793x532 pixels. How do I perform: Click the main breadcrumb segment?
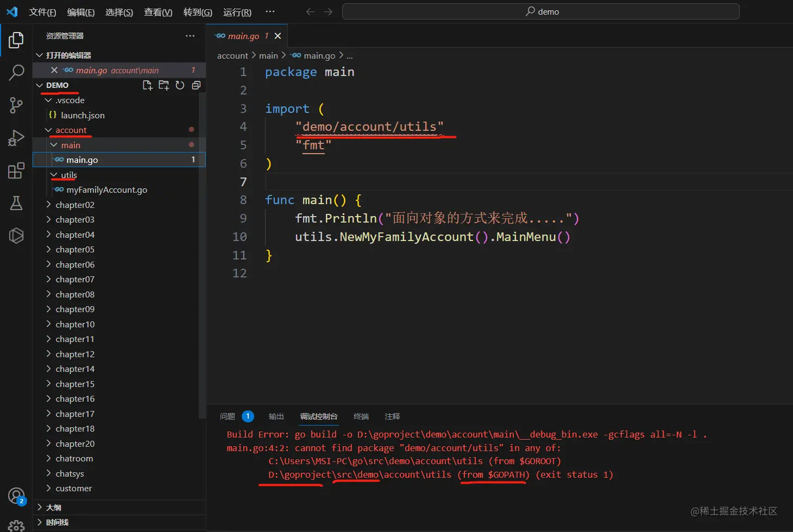[x=268, y=55]
